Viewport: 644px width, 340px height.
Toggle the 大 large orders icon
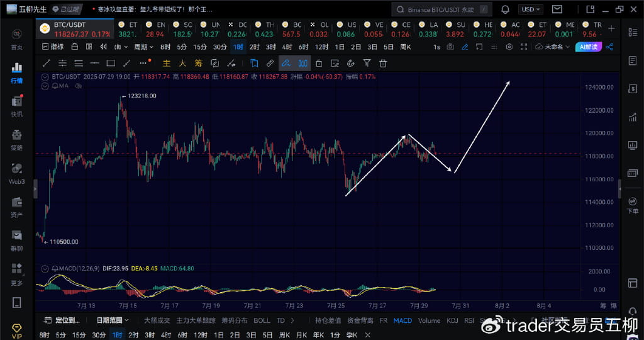[x=182, y=63]
